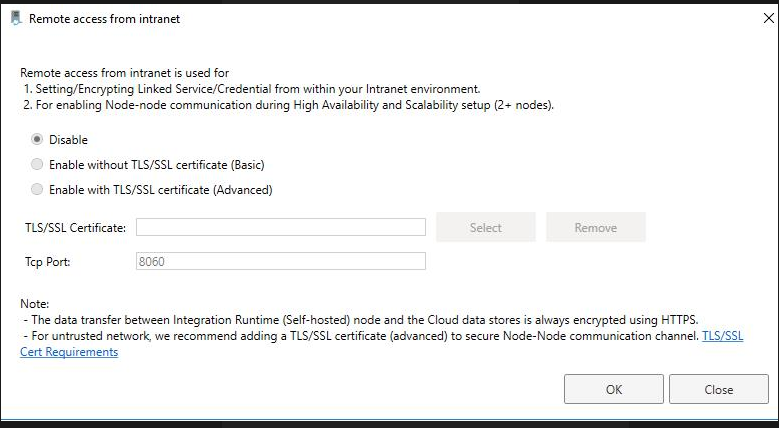The image size is (779, 428).
Task: Click the "Note:" heading text
Action: [x=34, y=304]
